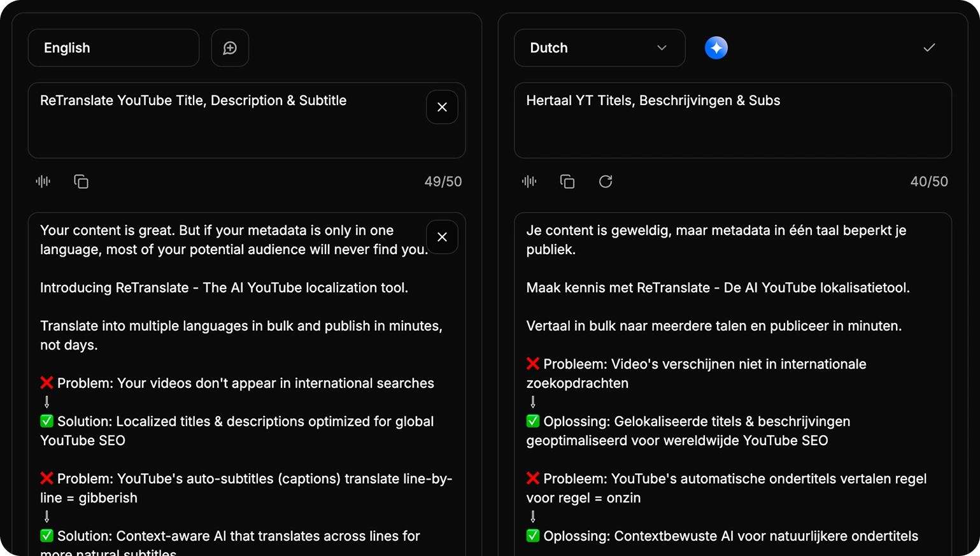Click the 49/50 character counter

tap(443, 182)
